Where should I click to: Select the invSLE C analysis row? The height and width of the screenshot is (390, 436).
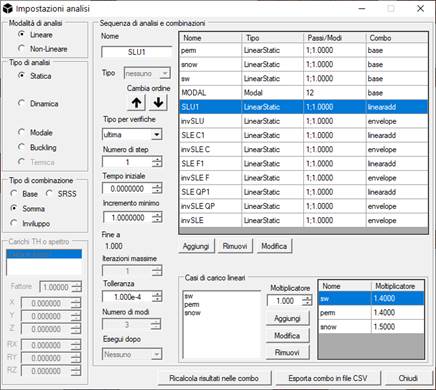[304, 149]
